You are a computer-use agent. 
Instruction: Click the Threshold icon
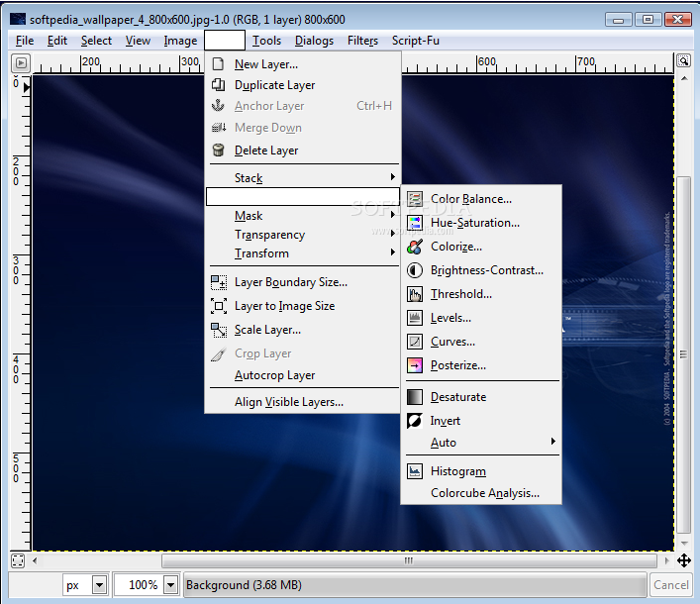(415, 294)
